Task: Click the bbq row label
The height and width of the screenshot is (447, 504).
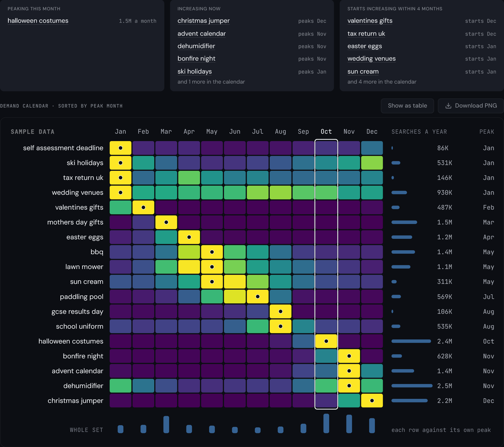Action: click(x=97, y=252)
